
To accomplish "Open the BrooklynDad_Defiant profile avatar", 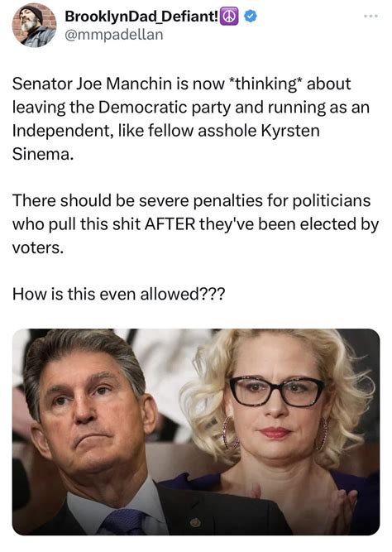I will (34, 26).
